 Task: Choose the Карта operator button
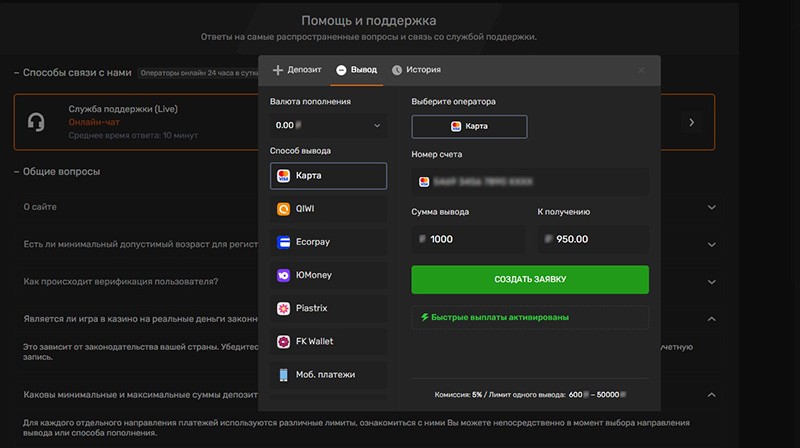pyautogui.click(x=469, y=127)
